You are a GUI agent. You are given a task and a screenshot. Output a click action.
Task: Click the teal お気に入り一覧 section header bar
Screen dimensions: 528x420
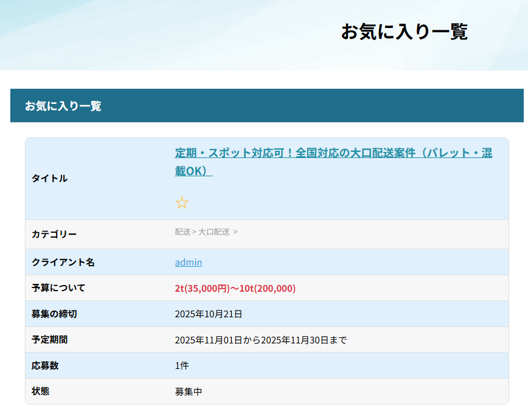coord(266,106)
